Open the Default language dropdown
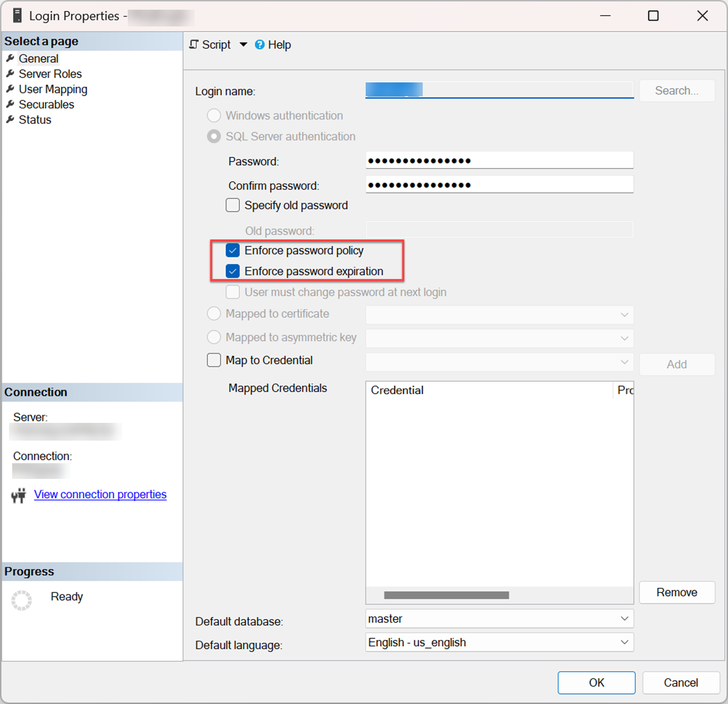The width and height of the screenshot is (728, 704). (x=625, y=642)
